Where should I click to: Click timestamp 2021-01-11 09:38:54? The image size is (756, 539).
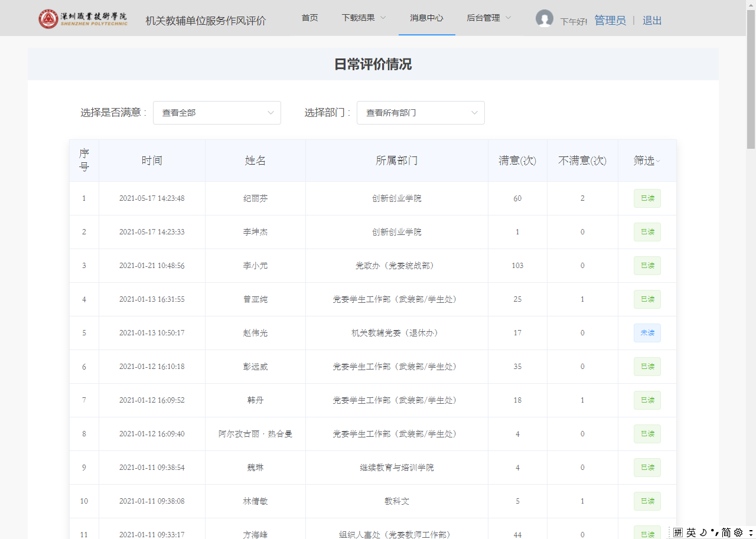pyautogui.click(x=152, y=468)
